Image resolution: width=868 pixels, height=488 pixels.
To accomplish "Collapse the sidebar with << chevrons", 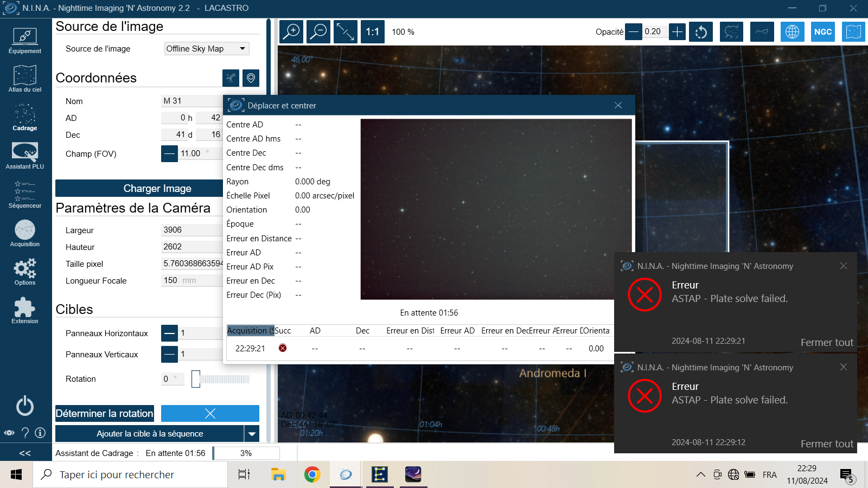I will click(25, 453).
